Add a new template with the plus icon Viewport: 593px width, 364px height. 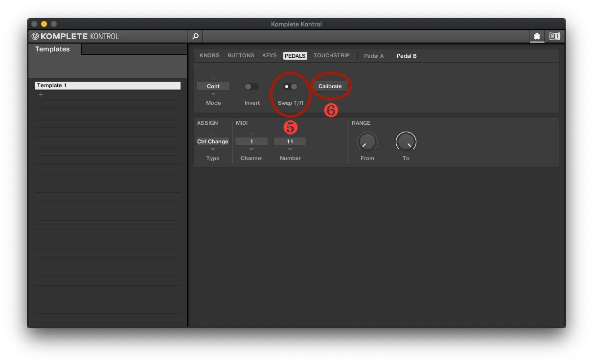pos(41,94)
